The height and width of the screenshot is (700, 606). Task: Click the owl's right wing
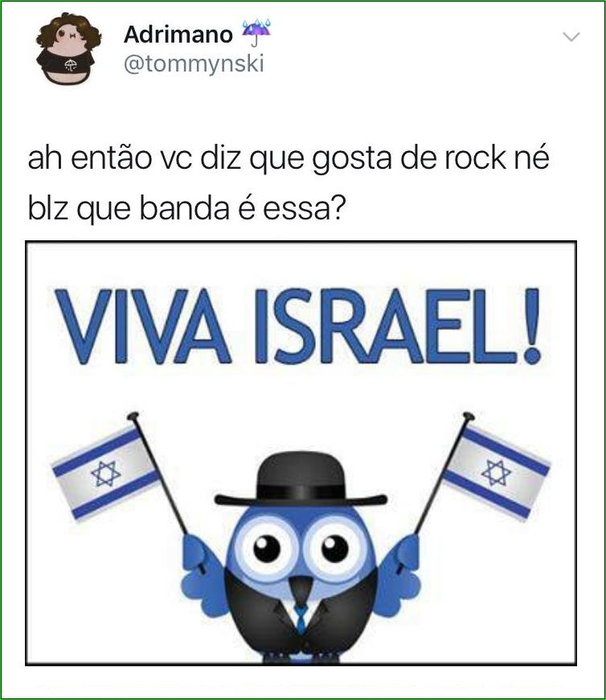click(399, 576)
